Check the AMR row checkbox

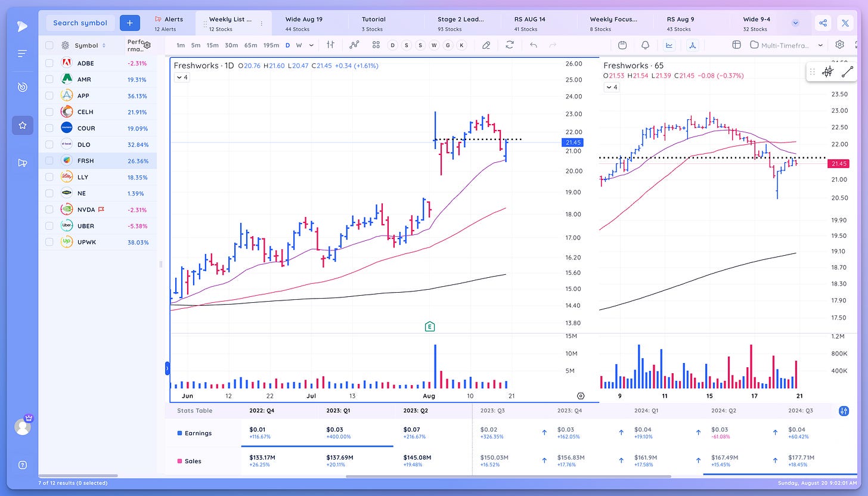[49, 79]
